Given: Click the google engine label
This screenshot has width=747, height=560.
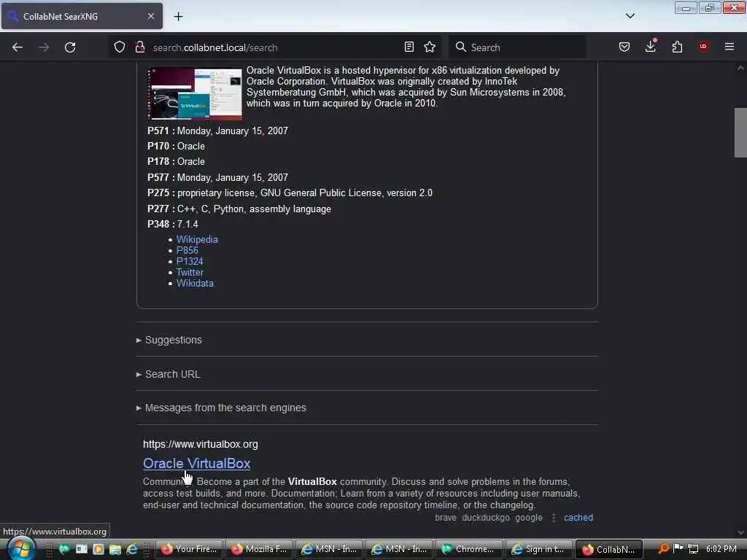Looking at the screenshot, I should click(529, 518).
